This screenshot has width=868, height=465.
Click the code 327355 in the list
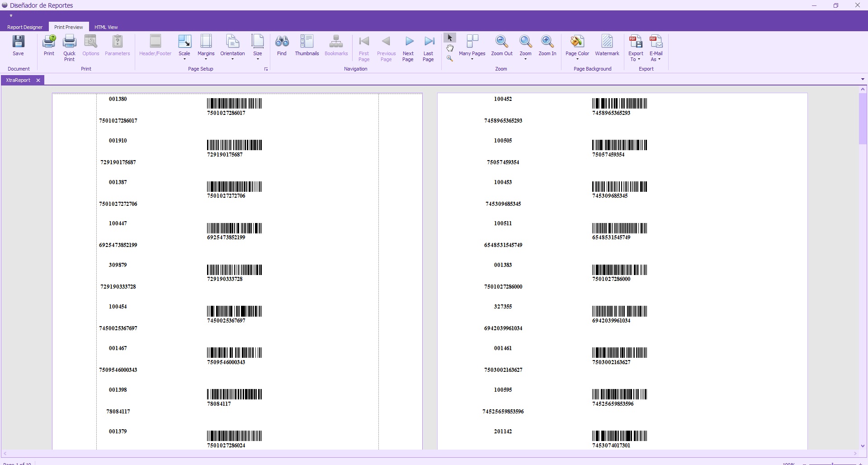pyautogui.click(x=503, y=307)
